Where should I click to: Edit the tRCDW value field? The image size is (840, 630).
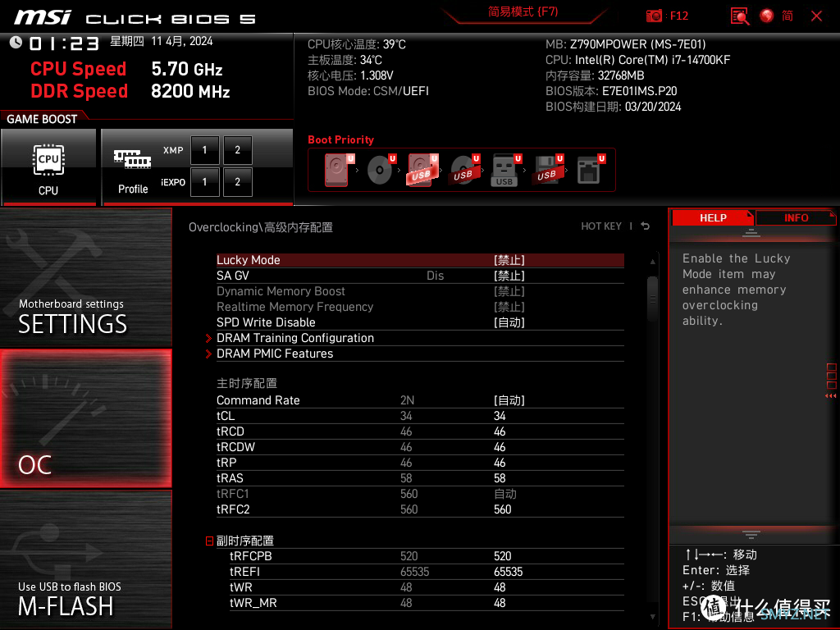(x=500, y=447)
